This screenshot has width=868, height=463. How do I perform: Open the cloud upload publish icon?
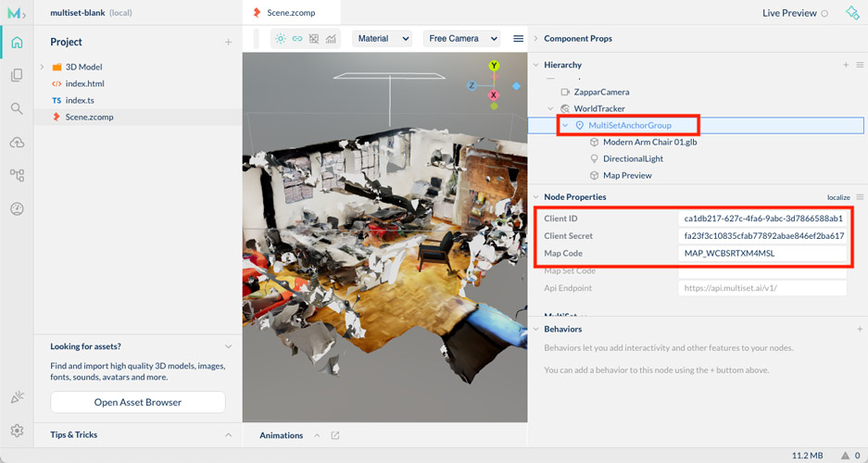[x=17, y=142]
